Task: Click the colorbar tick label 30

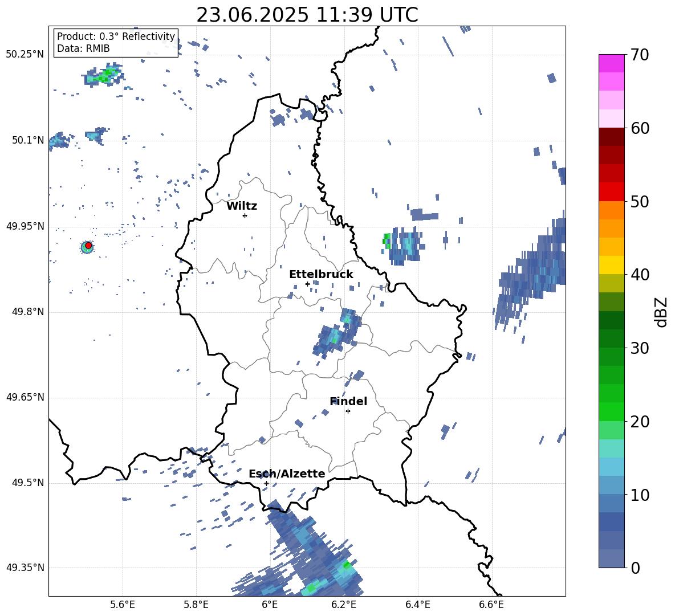Action: pos(640,348)
